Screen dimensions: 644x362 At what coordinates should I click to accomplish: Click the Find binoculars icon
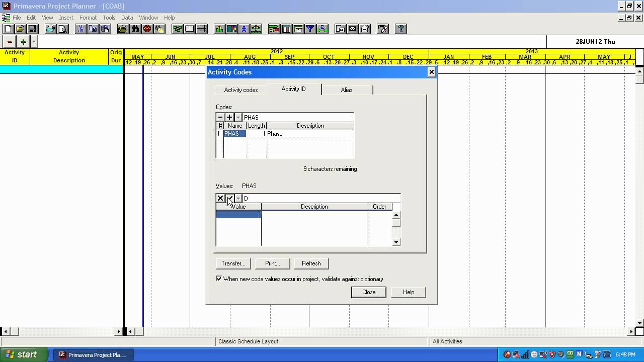tap(135, 29)
